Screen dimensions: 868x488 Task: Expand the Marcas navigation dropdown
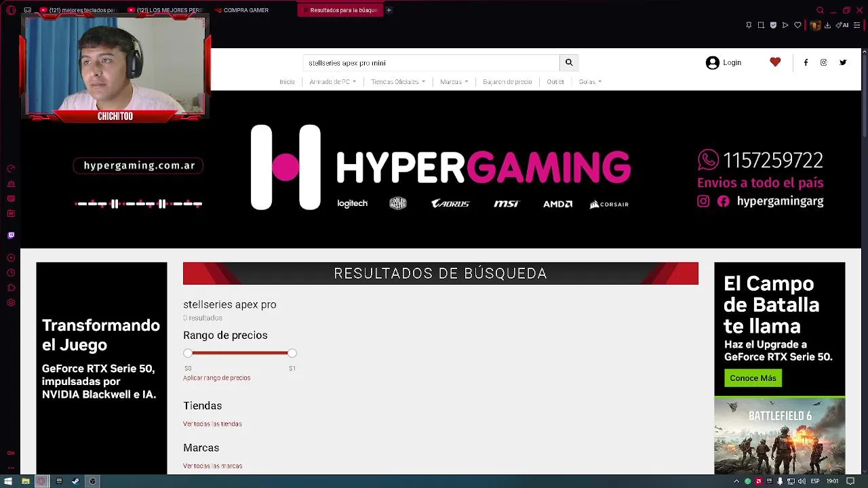(x=454, y=82)
